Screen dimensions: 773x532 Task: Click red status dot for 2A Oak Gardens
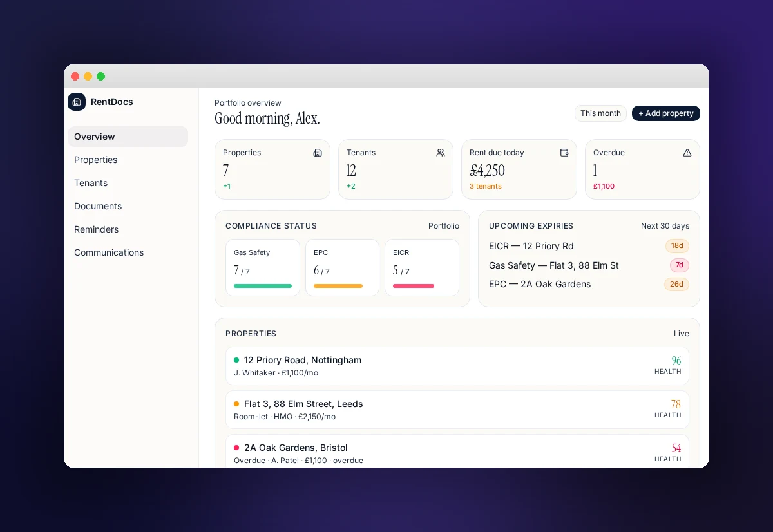click(236, 448)
